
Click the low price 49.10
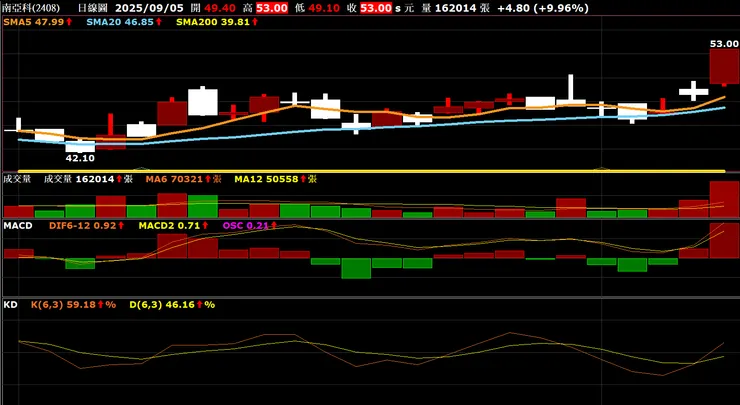click(323, 8)
